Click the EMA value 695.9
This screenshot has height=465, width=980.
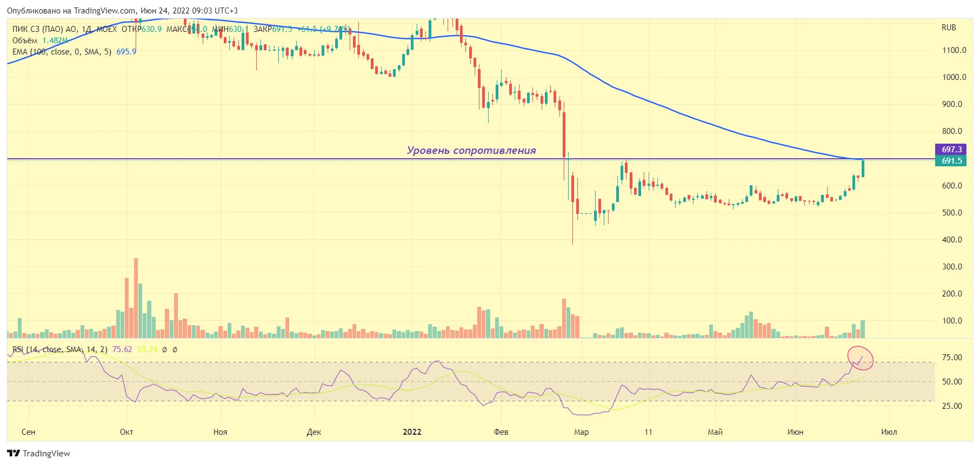pyautogui.click(x=126, y=52)
